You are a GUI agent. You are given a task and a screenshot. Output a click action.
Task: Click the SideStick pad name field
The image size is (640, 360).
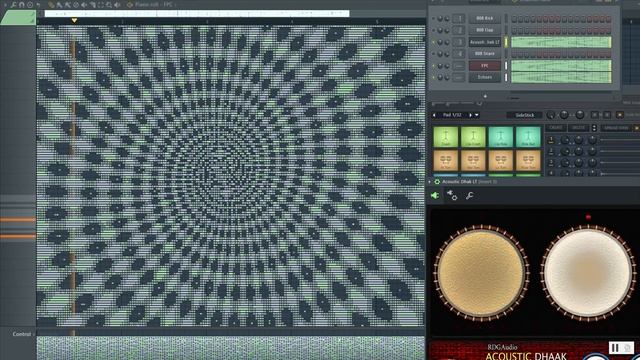[524, 116]
